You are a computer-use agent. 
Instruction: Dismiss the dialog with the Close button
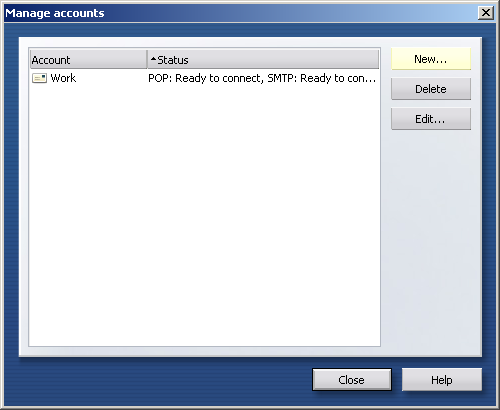(352, 380)
